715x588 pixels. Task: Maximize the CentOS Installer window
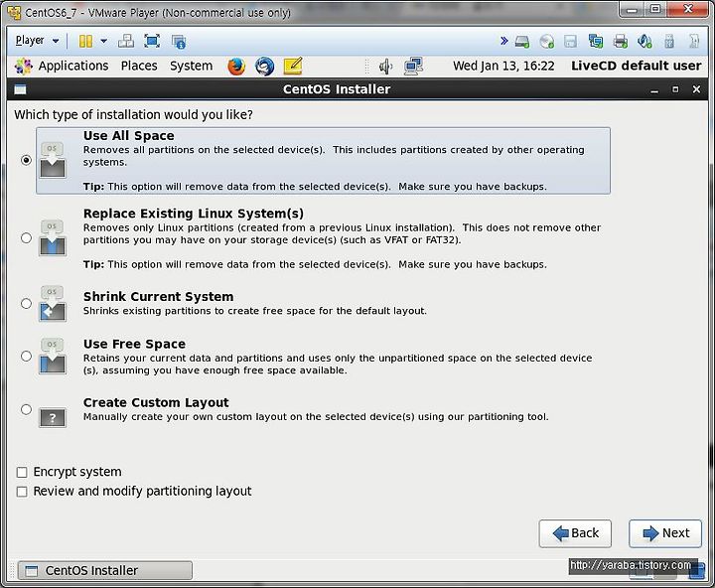coord(676,89)
